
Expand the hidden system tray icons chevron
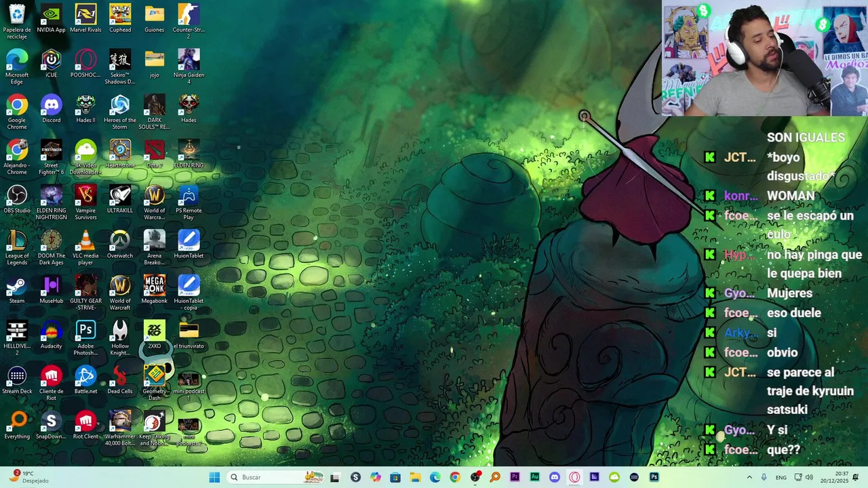749,477
